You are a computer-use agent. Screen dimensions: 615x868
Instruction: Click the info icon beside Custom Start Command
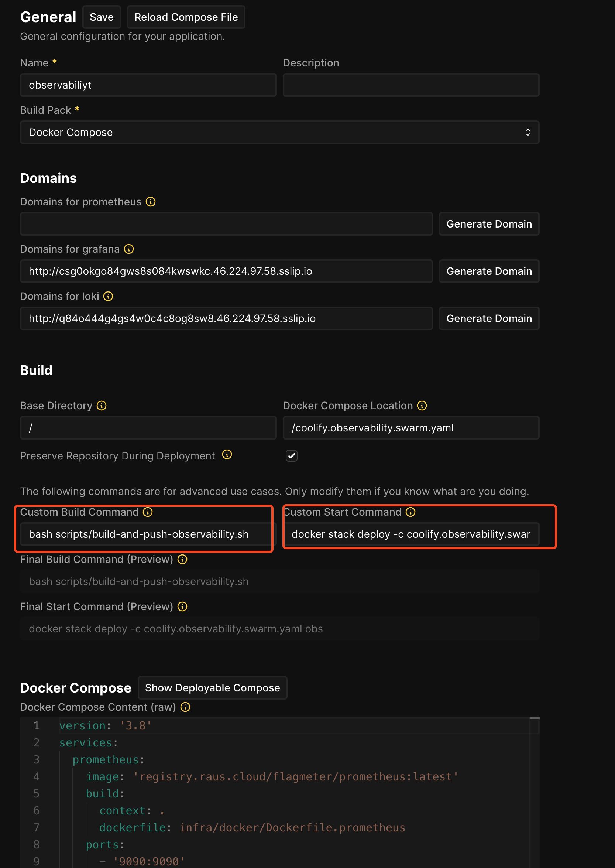(410, 512)
